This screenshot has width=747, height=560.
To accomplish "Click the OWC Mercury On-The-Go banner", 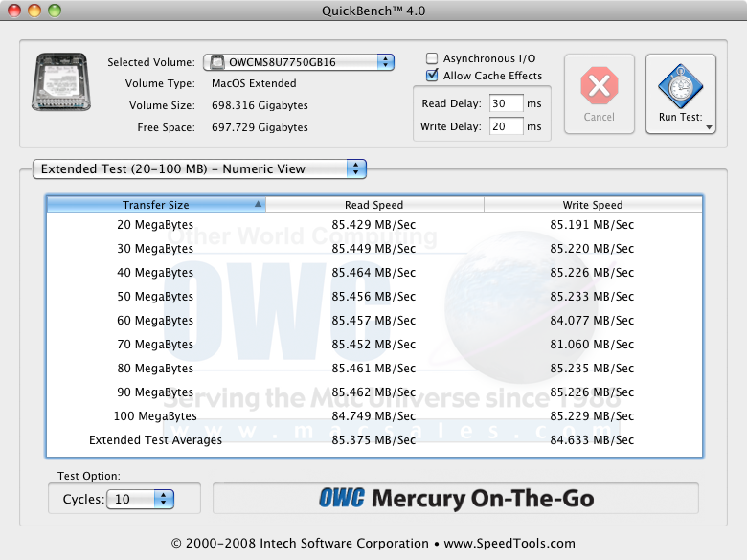I will coord(456,499).
